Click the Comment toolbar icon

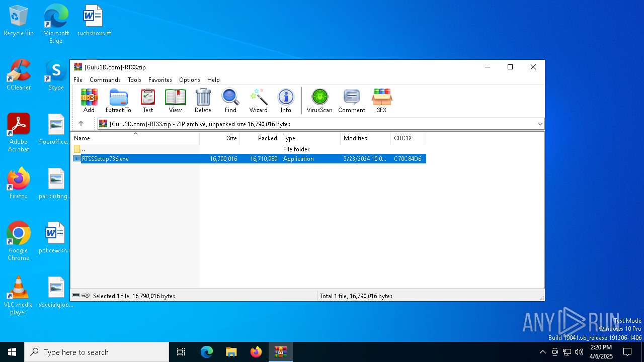351,101
